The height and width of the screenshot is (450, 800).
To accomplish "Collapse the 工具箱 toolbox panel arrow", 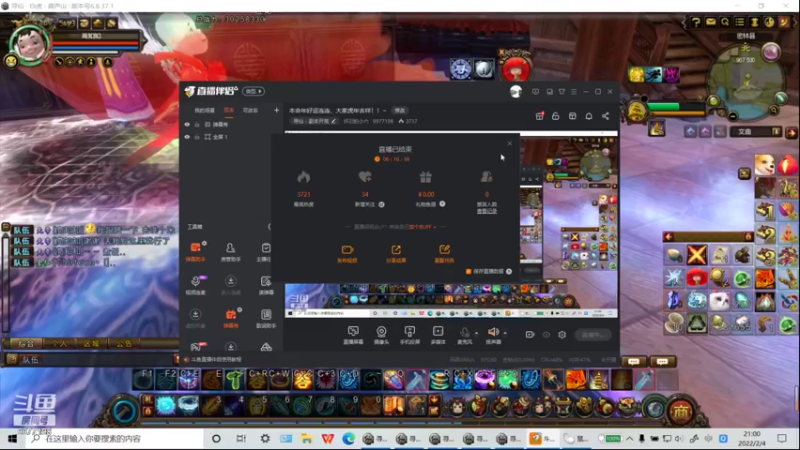I will click(x=269, y=227).
